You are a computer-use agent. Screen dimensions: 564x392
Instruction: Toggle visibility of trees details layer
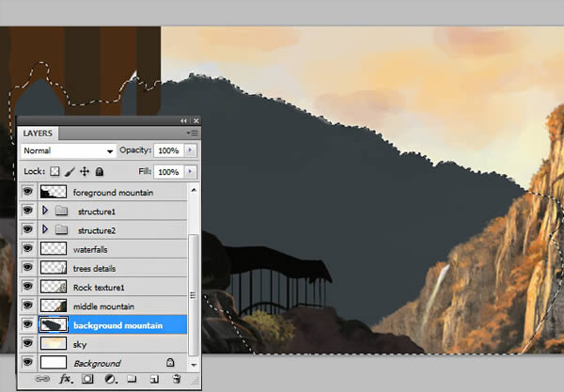click(27, 268)
